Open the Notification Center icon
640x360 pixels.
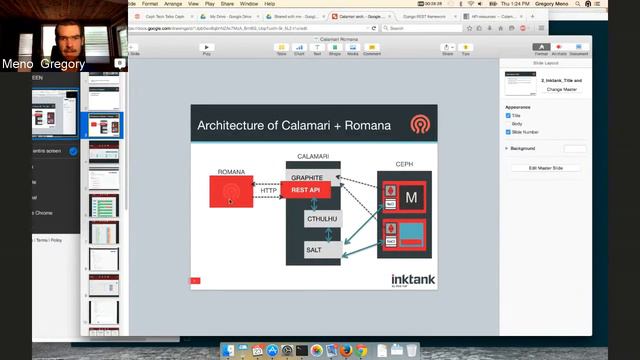click(x=598, y=4)
